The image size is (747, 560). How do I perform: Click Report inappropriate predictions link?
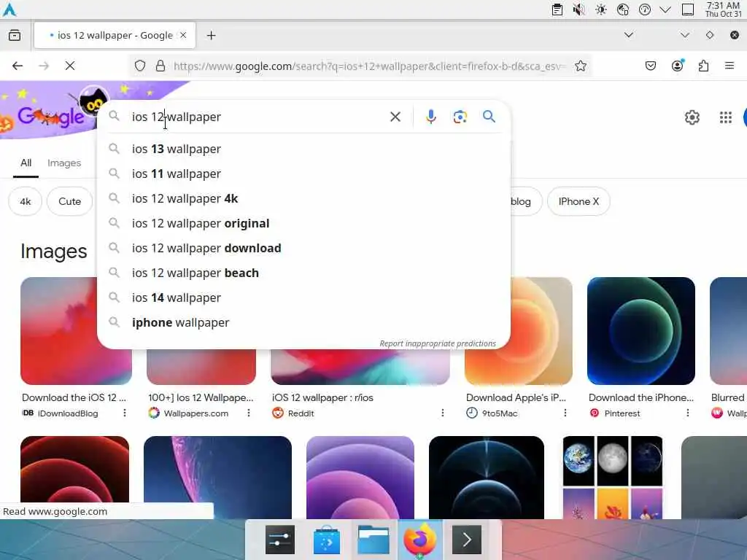pos(438,343)
